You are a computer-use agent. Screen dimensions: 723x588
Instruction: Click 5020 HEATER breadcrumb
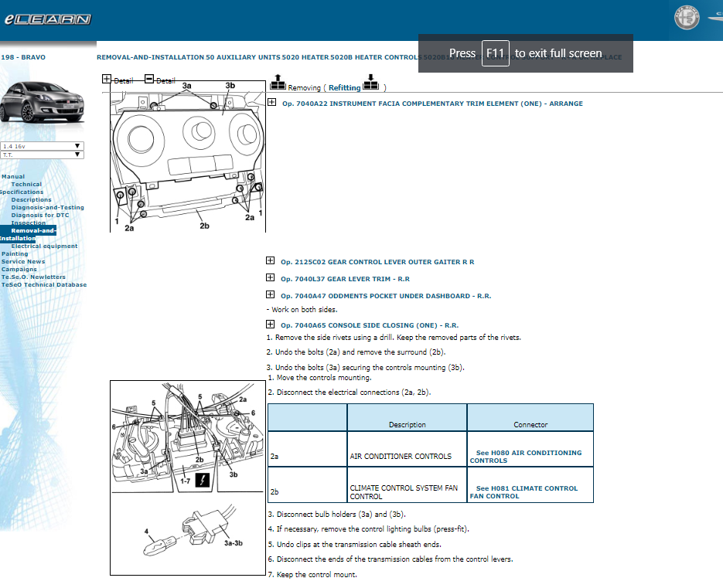tap(305, 57)
